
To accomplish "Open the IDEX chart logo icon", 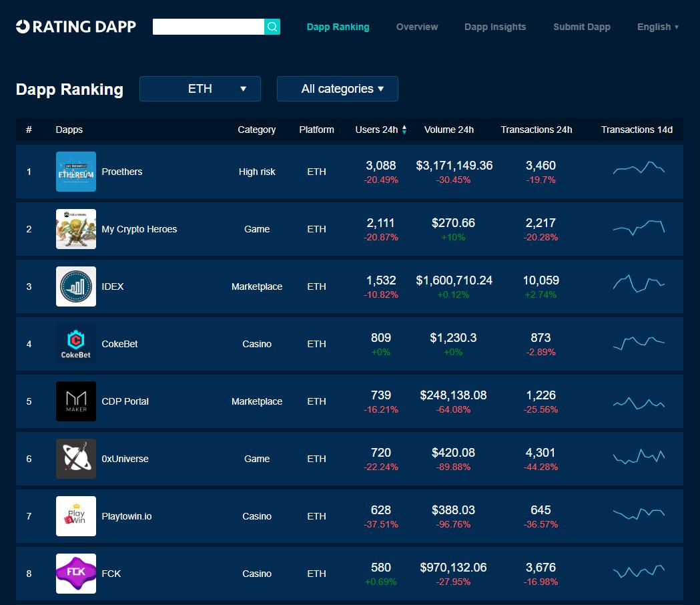I will [76, 286].
